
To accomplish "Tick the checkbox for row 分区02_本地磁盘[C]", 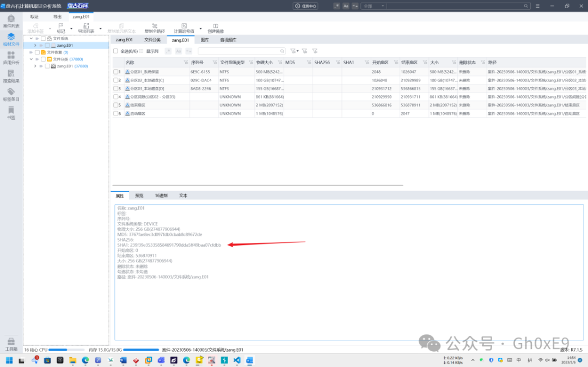I will [116, 80].
